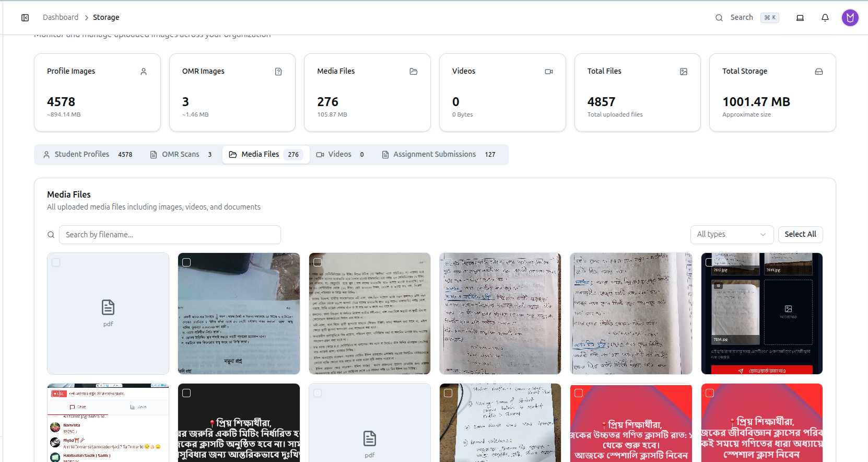The image size is (868, 462).
Task: Open the user avatar menu
Action: click(x=850, y=18)
